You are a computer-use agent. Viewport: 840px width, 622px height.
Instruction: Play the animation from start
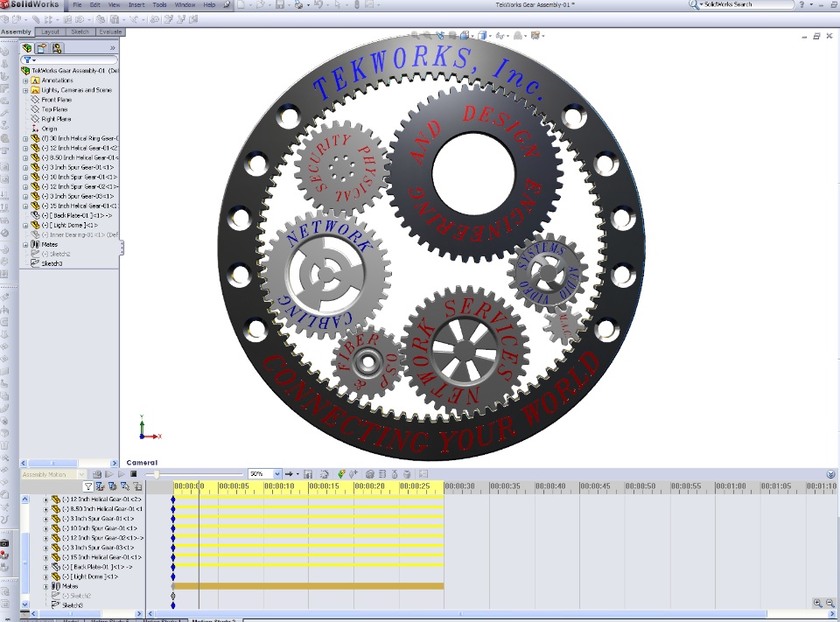point(109,474)
